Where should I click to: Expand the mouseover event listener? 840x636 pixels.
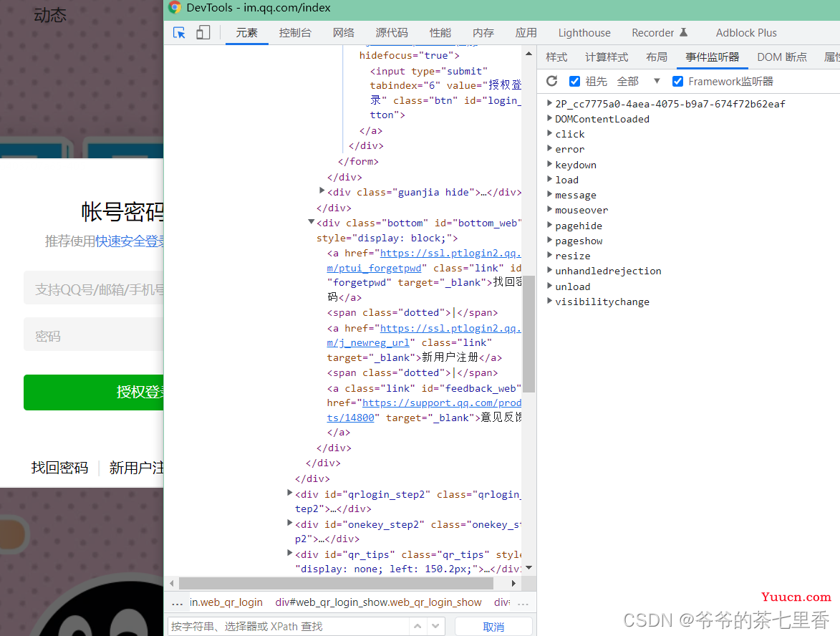click(550, 210)
